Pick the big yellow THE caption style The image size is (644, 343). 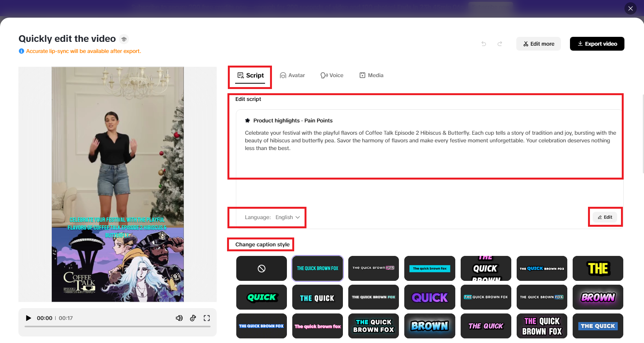[x=598, y=269]
